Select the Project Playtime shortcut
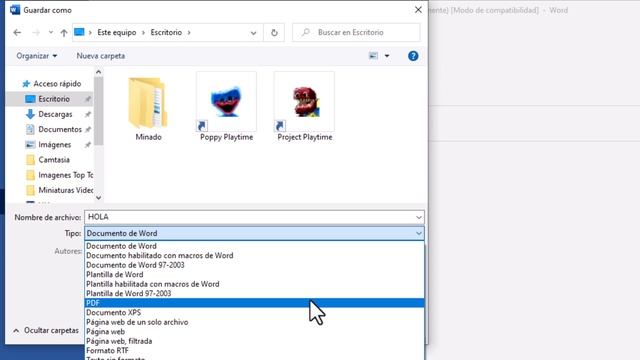This screenshot has width=640, height=360. coord(304,107)
